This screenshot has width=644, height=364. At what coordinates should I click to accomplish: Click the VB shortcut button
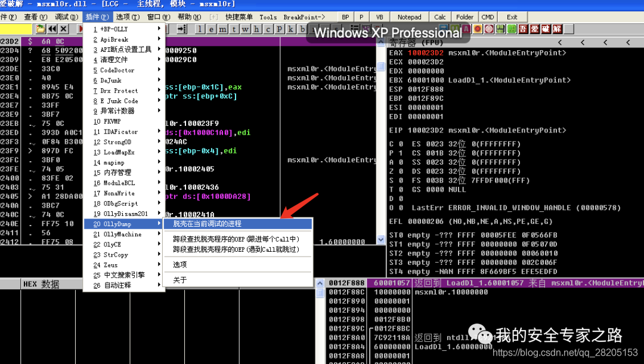pos(379,17)
